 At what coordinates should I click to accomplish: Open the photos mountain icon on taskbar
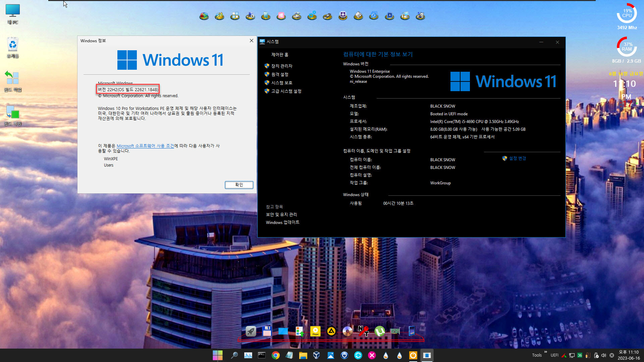pyautogui.click(x=330, y=355)
